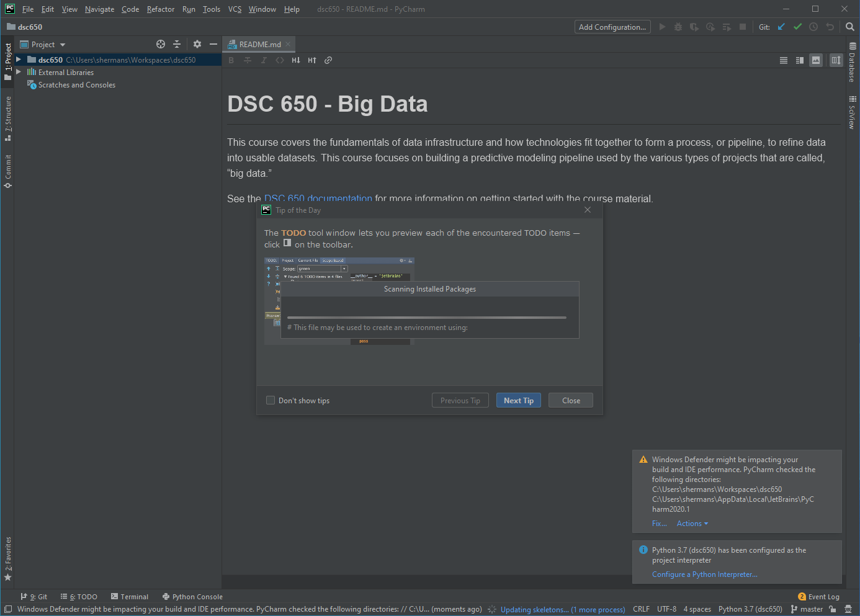Image resolution: width=860 pixels, height=616 pixels.
Task: Check the Don't show tips checkbox
Action: (271, 400)
